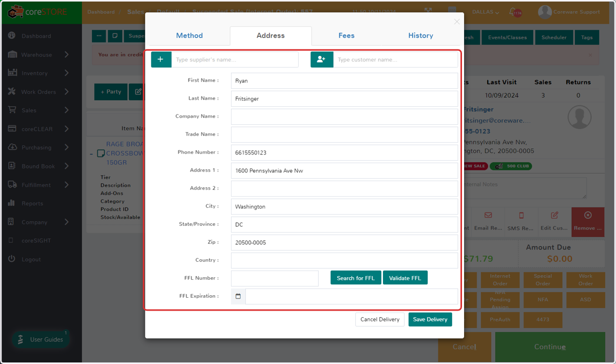Click the Zip field
Viewport: 616px width, 364px height.
pos(344,242)
